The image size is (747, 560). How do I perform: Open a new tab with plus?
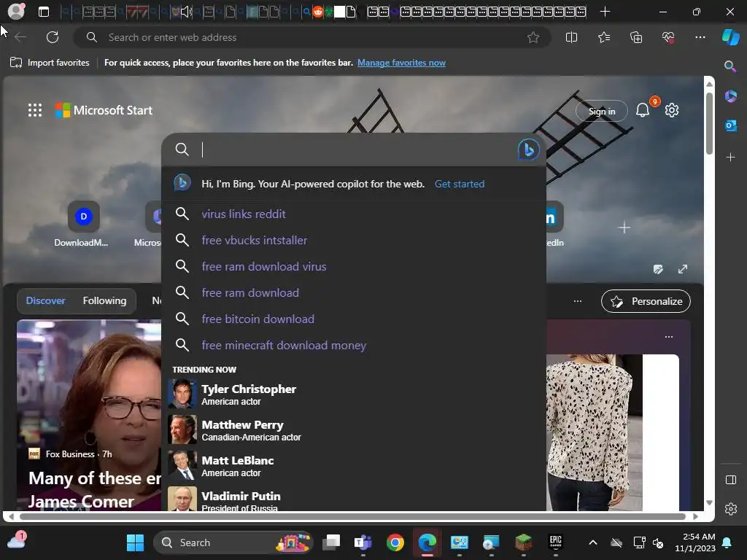(x=605, y=12)
